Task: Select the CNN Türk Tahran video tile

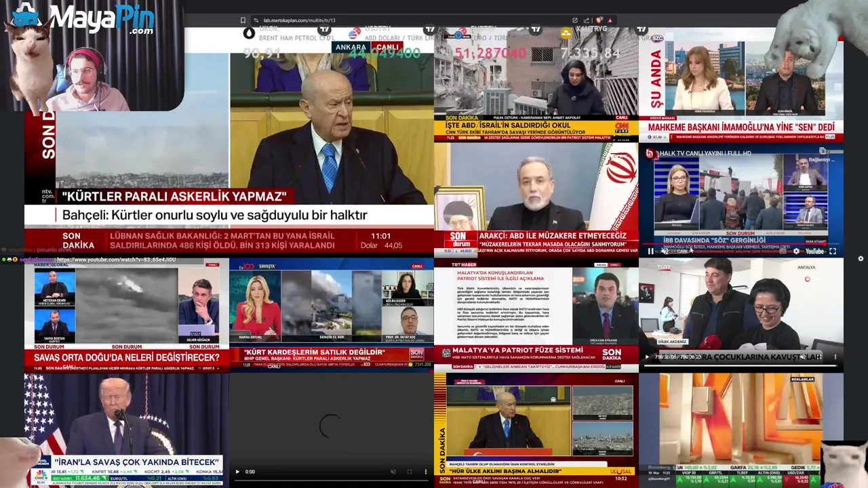Action: click(536, 84)
